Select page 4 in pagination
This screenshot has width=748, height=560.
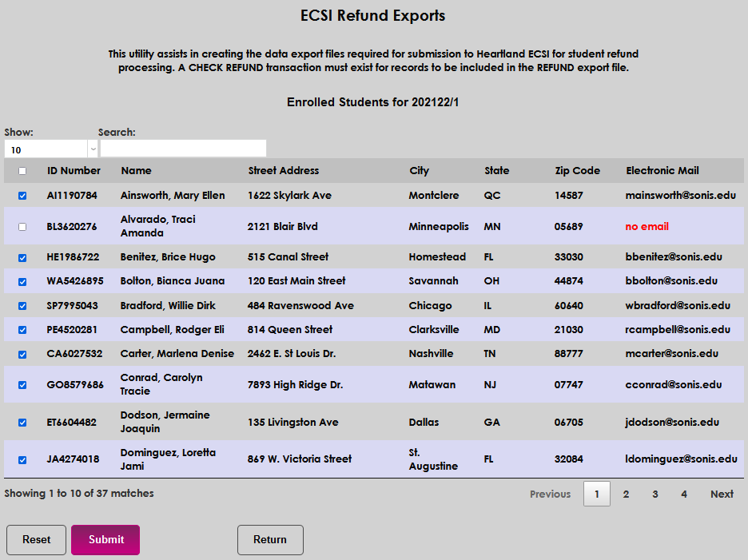coord(683,494)
